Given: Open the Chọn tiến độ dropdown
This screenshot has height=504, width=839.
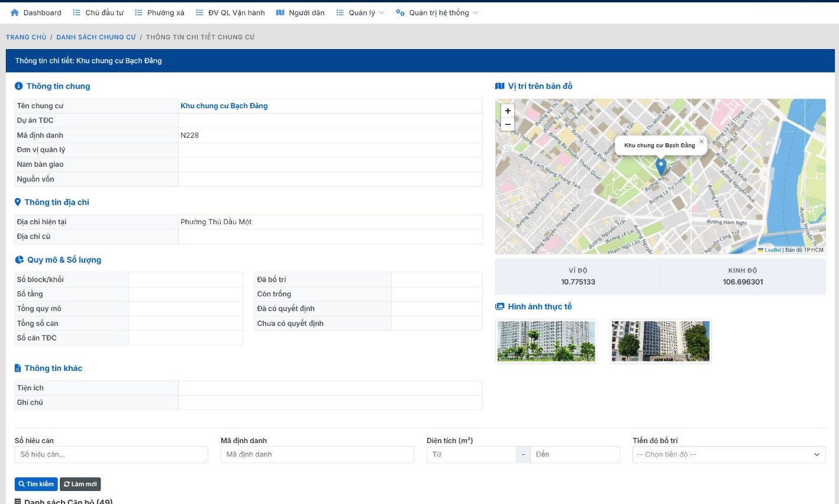Looking at the screenshot, I should click(729, 454).
